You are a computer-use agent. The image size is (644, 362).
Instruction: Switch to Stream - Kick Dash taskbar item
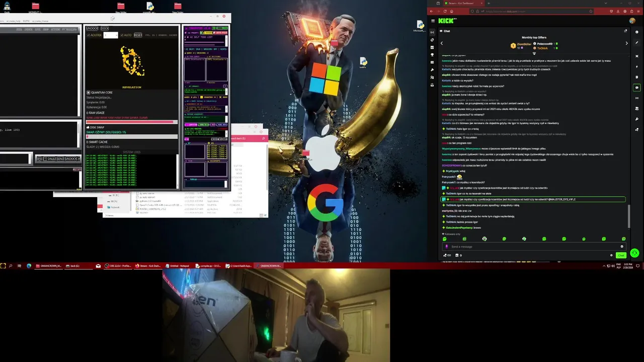(x=148, y=265)
